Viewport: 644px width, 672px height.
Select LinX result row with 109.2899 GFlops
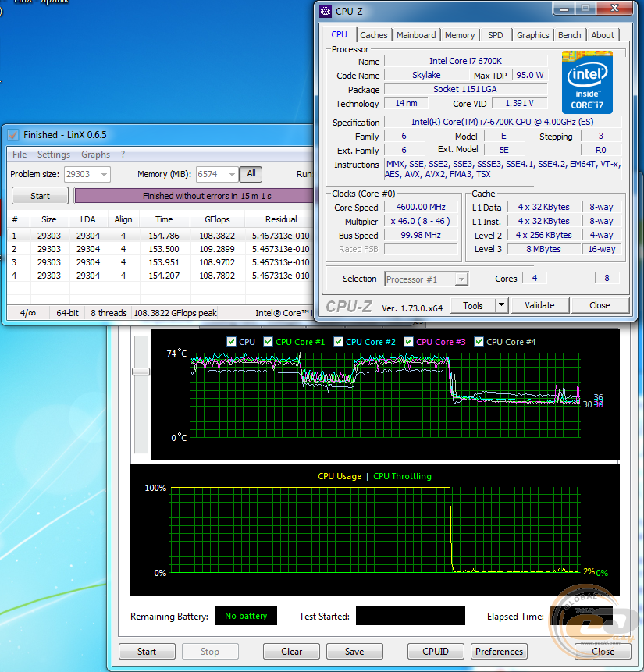pos(160,249)
